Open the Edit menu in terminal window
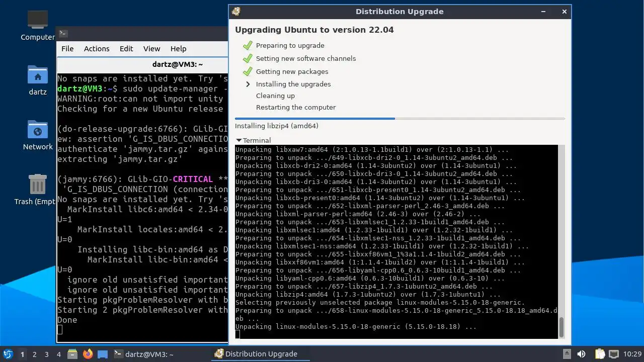Image resolution: width=644 pixels, height=362 pixels. pyautogui.click(x=126, y=49)
